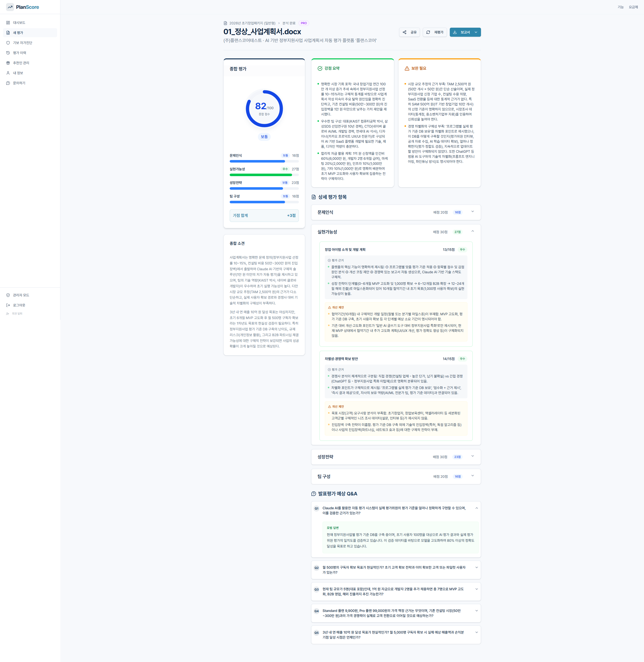Open 평가 이력 history icon

pos(8,53)
